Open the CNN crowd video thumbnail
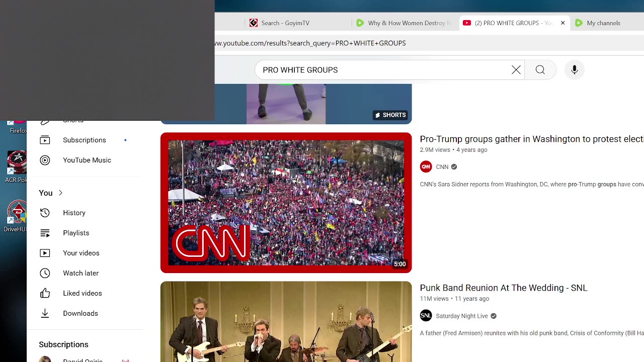The width and height of the screenshot is (644, 362). point(286,203)
